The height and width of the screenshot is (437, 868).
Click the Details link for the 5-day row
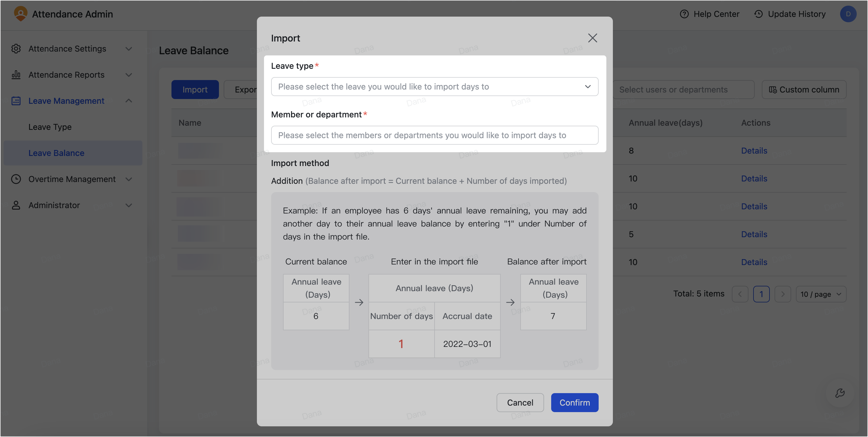(x=754, y=234)
